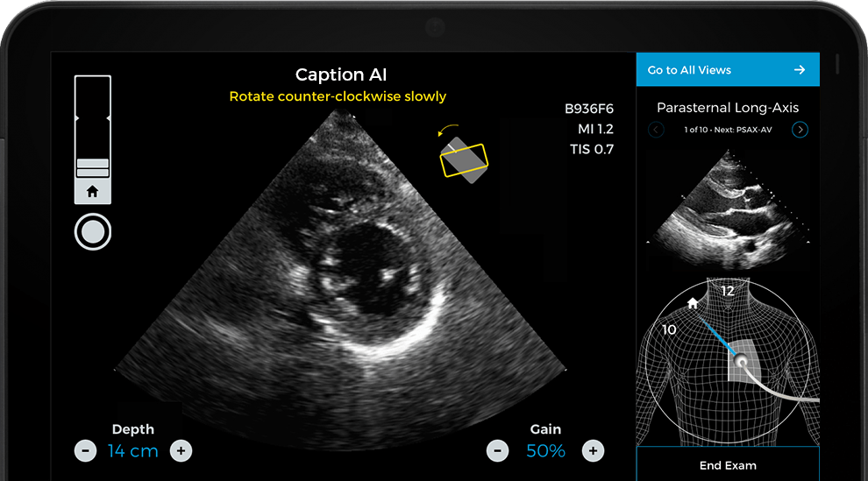Click the 10 o'clock marker on torso diagram
Screen dimensions: 868x481
click(x=669, y=330)
